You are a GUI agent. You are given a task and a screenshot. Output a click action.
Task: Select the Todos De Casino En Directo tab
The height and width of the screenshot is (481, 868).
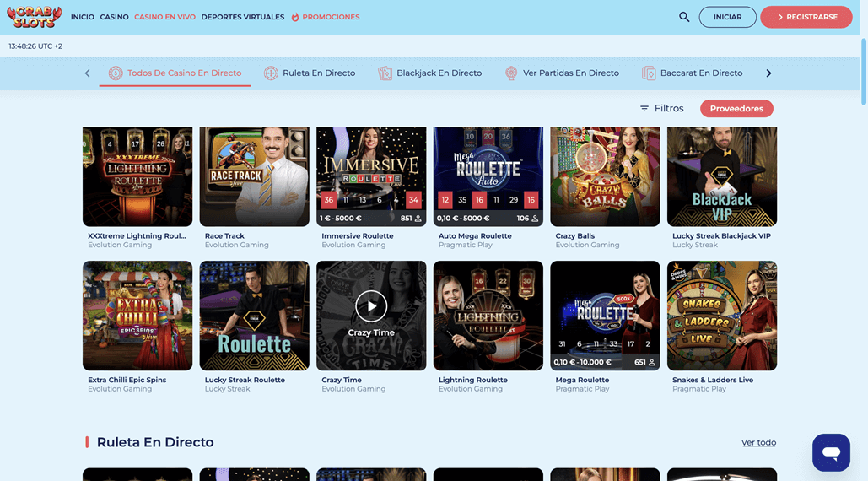coord(175,73)
